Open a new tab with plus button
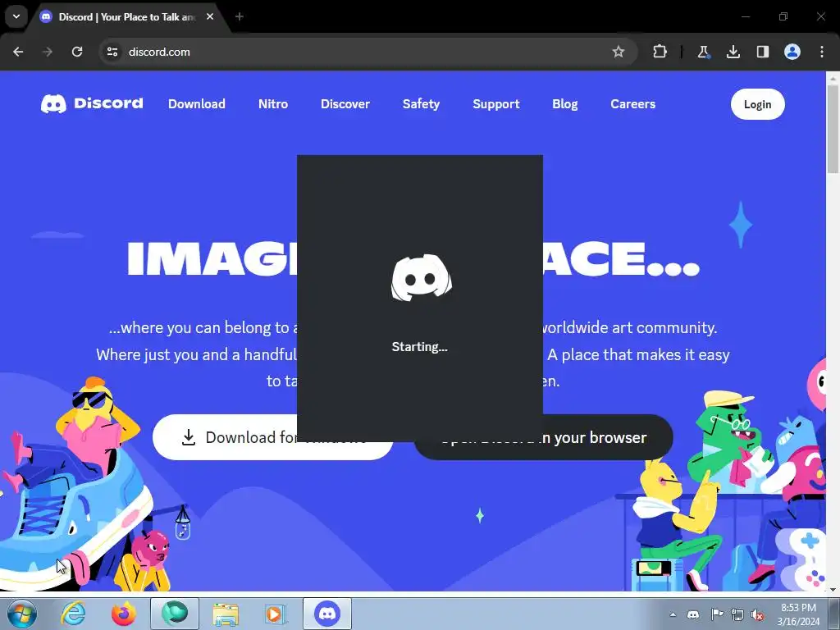Image resolution: width=840 pixels, height=630 pixels. pos(240,16)
